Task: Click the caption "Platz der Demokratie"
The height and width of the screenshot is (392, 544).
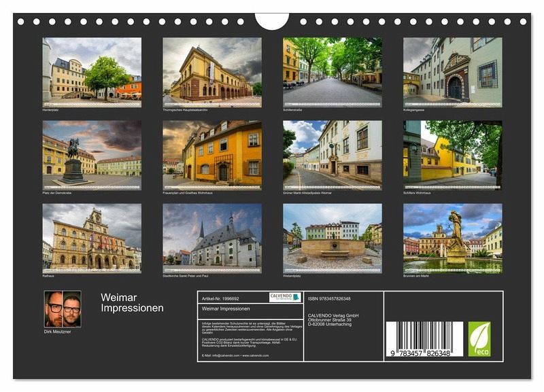Action: point(57,193)
